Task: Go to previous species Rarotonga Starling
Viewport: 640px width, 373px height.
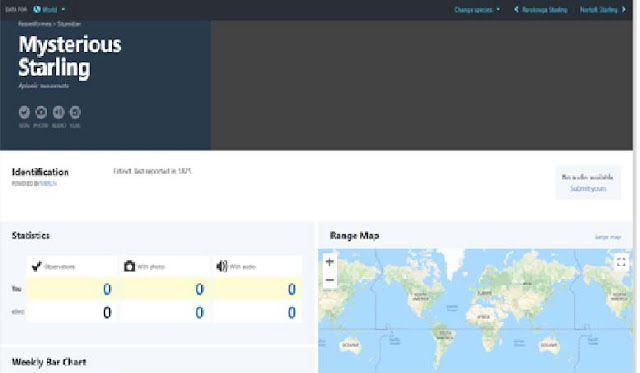Action: click(541, 9)
